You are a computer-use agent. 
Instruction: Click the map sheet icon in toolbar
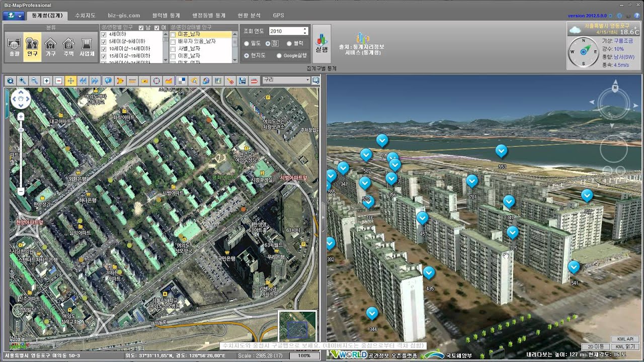(x=218, y=80)
